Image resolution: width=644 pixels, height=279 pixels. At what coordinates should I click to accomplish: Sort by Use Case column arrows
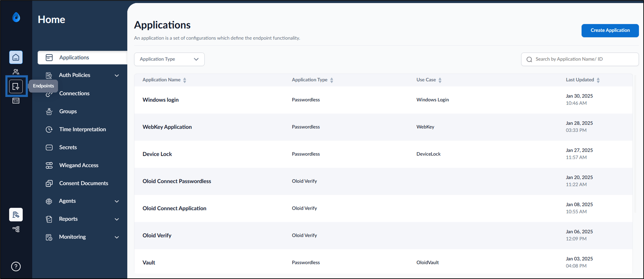pos(440,80)
